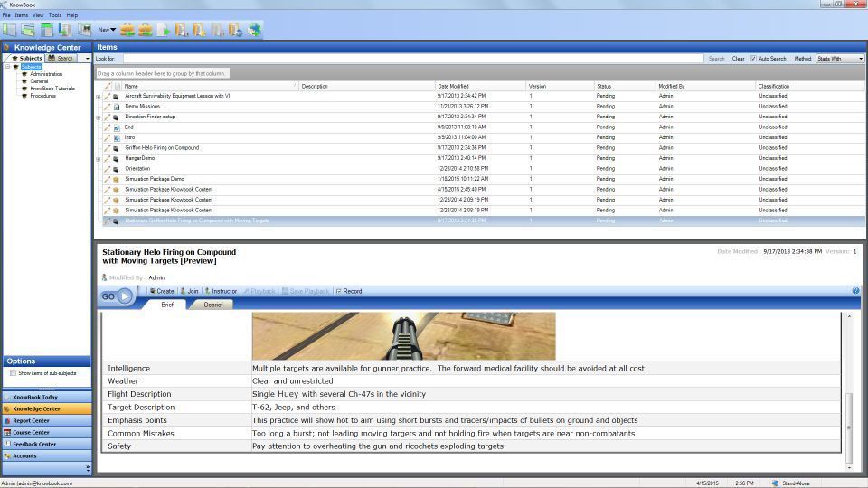Click the Course Center calendar icon
The image size is (868, 488).
pos(7,432)
